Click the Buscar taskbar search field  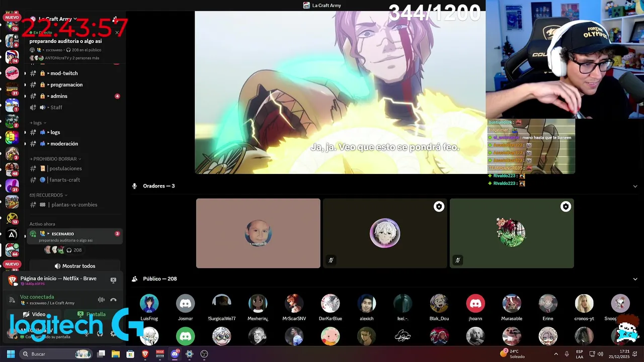[x=56, y=354]
